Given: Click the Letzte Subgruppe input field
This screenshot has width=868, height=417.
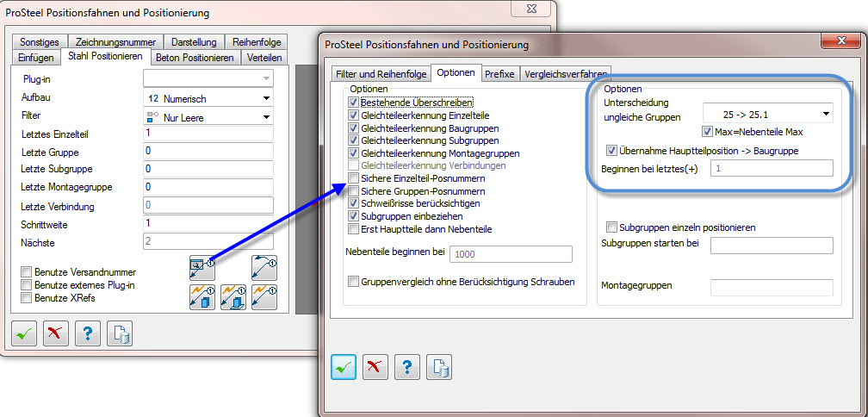Looking at the screenshot, I should pos(208,169).
